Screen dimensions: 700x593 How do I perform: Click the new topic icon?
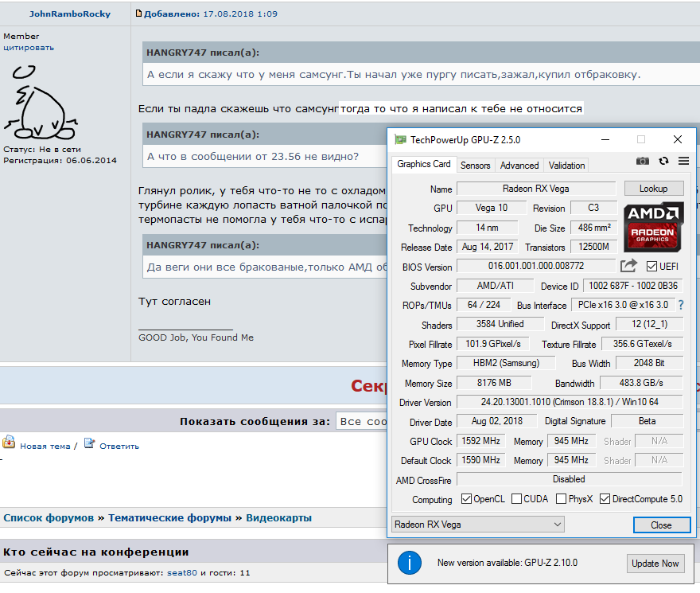click(9, 442)
